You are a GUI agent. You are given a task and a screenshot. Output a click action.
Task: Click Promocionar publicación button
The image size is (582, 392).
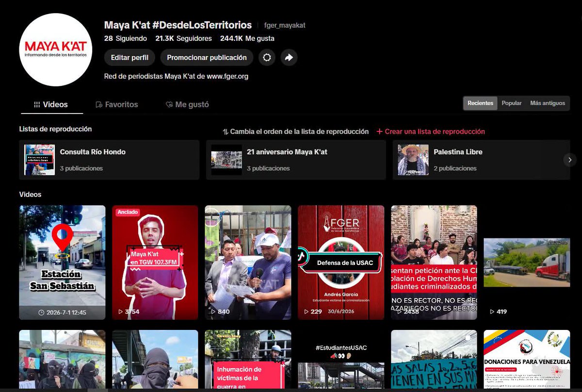(x=207, y=57)
